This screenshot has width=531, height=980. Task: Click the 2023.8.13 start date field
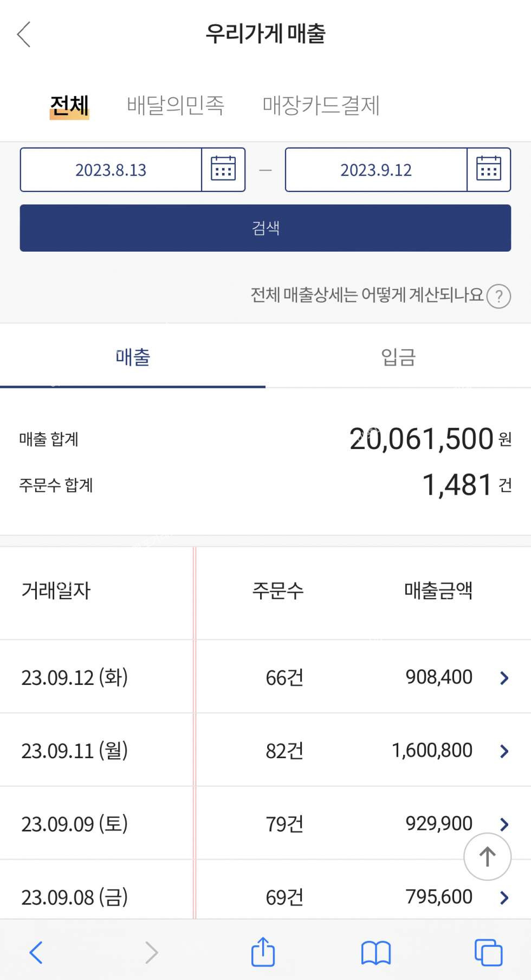(111, 170)
